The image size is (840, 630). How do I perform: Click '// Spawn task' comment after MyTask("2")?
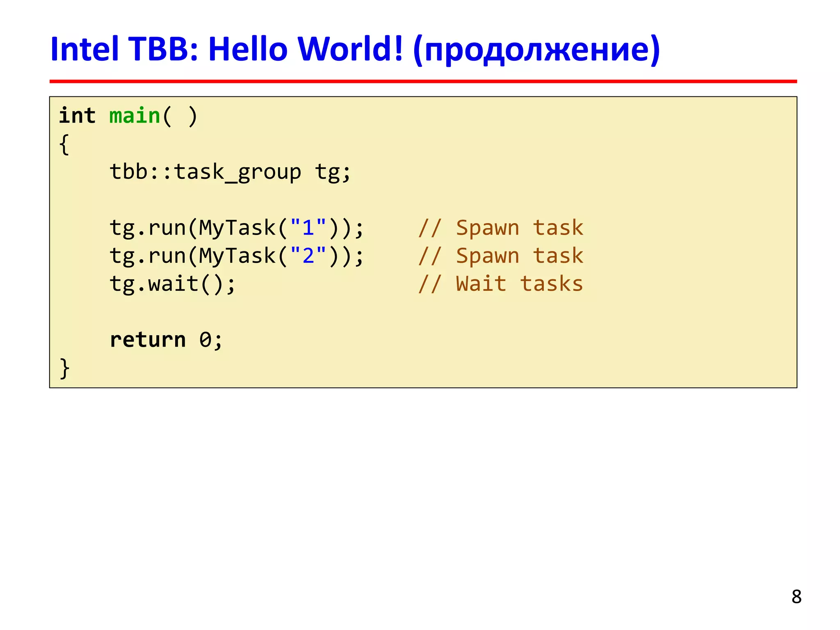coord(500,256)
